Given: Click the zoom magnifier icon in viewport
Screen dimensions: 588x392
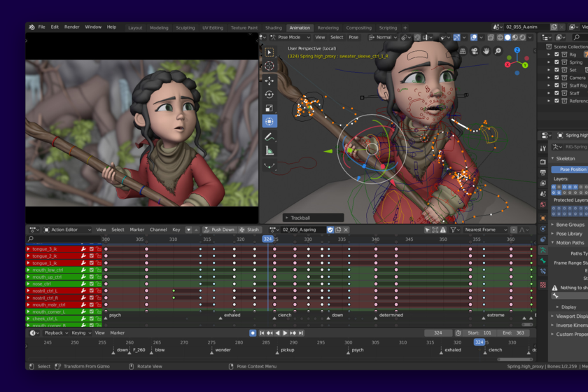Looking at the screenshot, I should [x=498, y=51].
